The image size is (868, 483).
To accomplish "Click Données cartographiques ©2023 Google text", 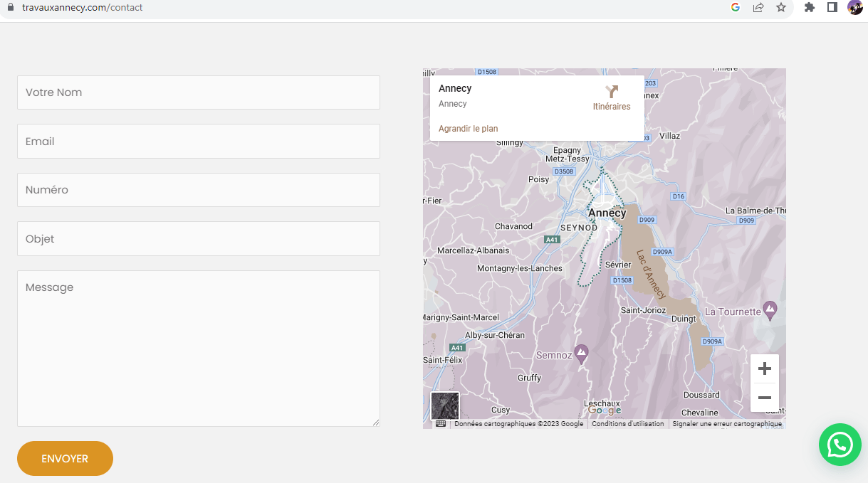I will click(x=518, y=424).
